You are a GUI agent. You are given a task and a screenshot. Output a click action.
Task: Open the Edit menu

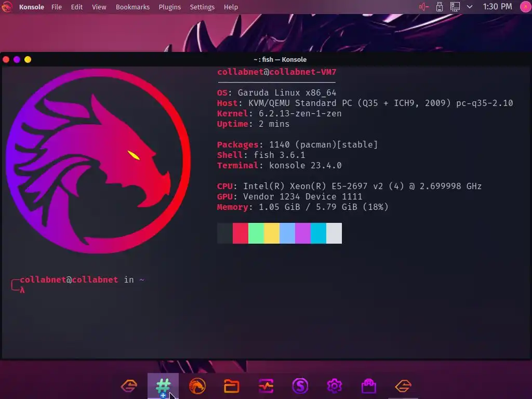tap(77, 7)
